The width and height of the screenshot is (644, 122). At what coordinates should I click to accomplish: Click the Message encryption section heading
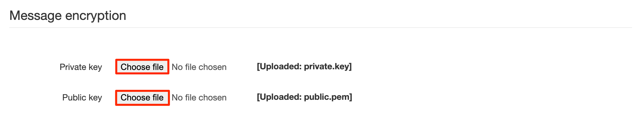point(68,16)
